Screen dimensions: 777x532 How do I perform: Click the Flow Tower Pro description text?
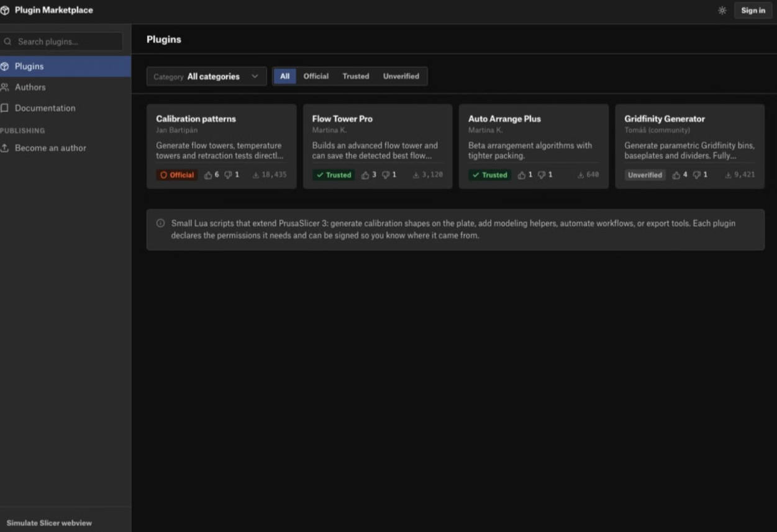(375, 150)
